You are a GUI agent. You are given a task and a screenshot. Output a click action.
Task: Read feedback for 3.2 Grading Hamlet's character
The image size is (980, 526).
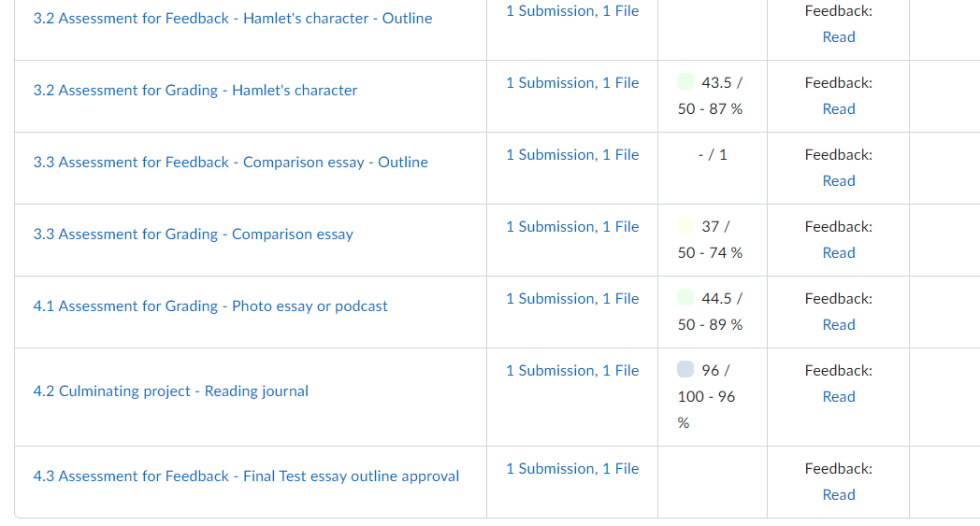839,109
